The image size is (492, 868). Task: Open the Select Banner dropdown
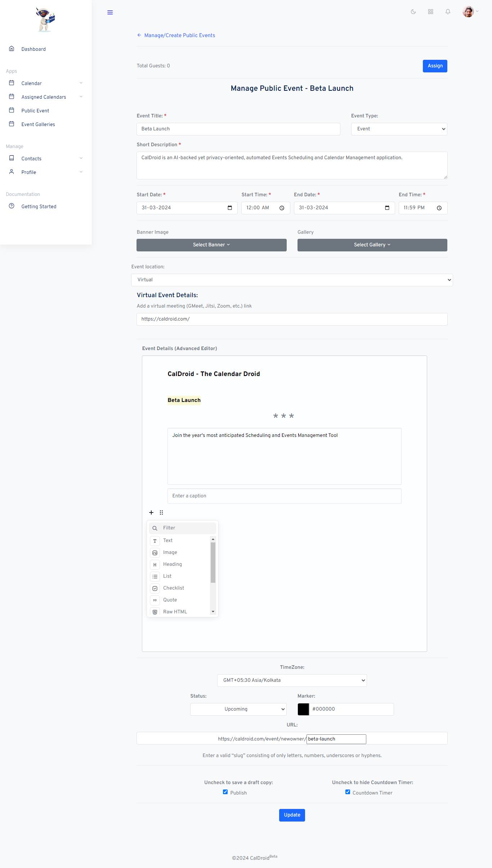tap(211, 245)
